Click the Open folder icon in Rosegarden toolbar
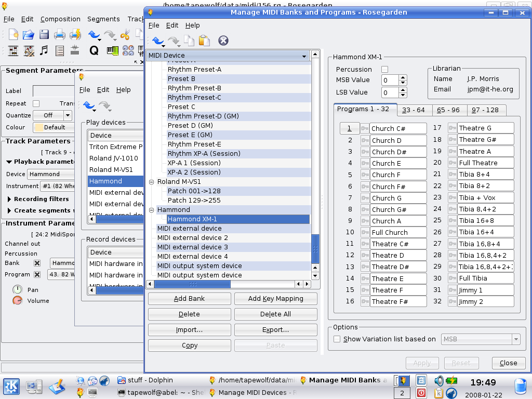Screen dimensions: 532x399 (x=29, y=35)
